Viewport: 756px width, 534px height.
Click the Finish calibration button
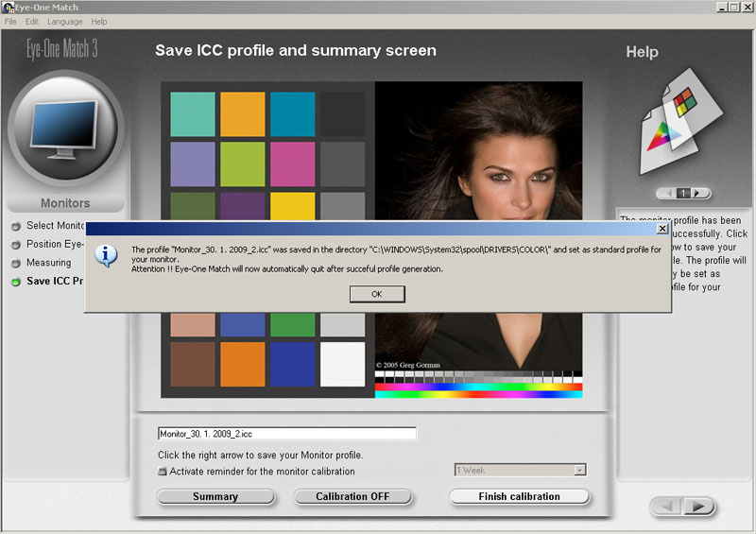(x=519, y=496)
